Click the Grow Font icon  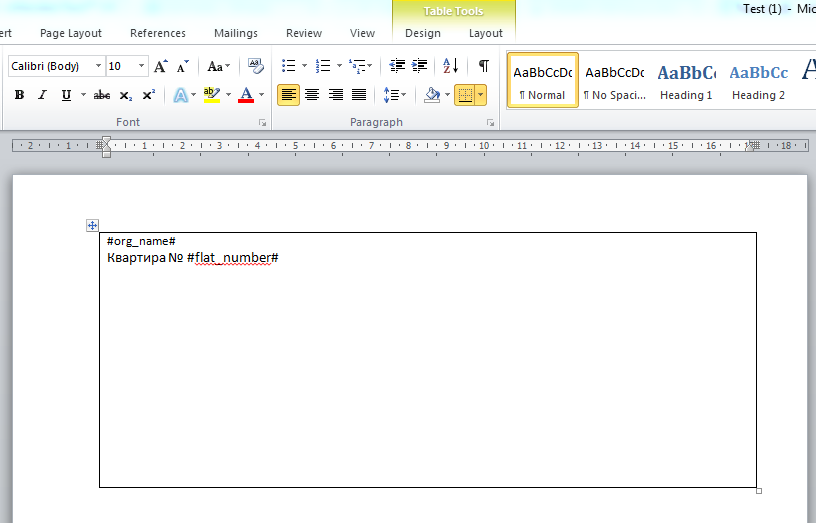[160, 66]
